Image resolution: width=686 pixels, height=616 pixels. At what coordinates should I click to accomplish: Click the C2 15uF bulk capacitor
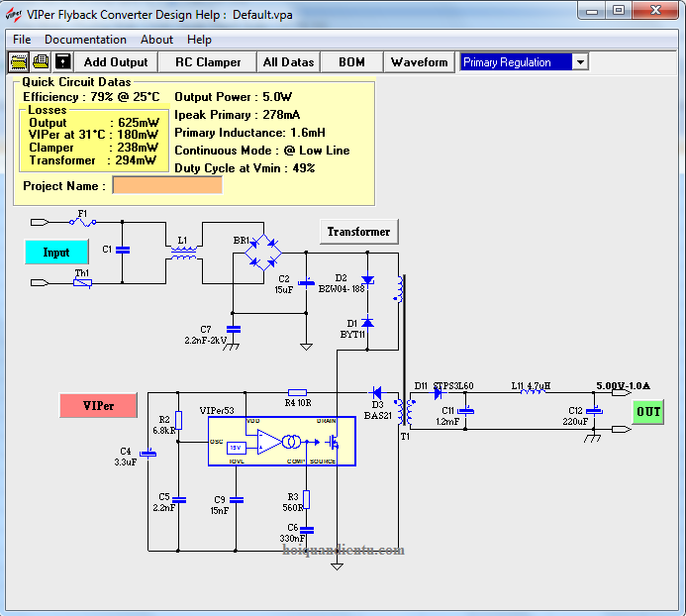pyautogui.click(x=306, y=283)
